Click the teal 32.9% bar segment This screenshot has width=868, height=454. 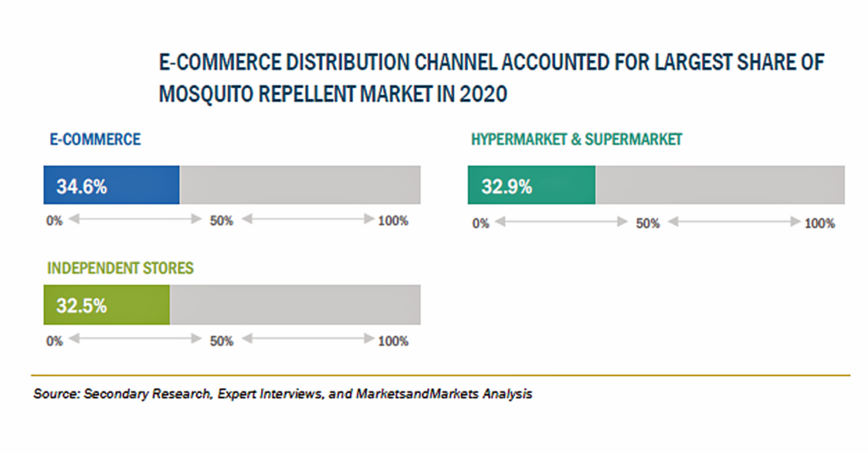point(531,185)
